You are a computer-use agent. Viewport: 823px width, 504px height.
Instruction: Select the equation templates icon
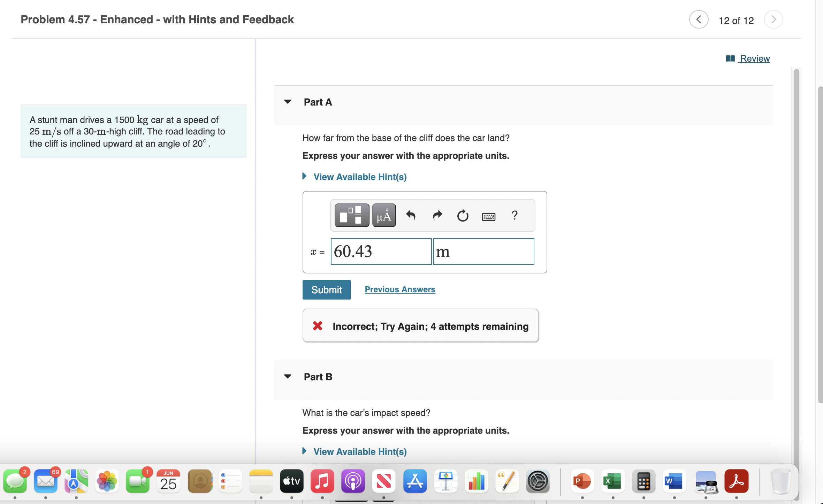click(x=351, y=215)
